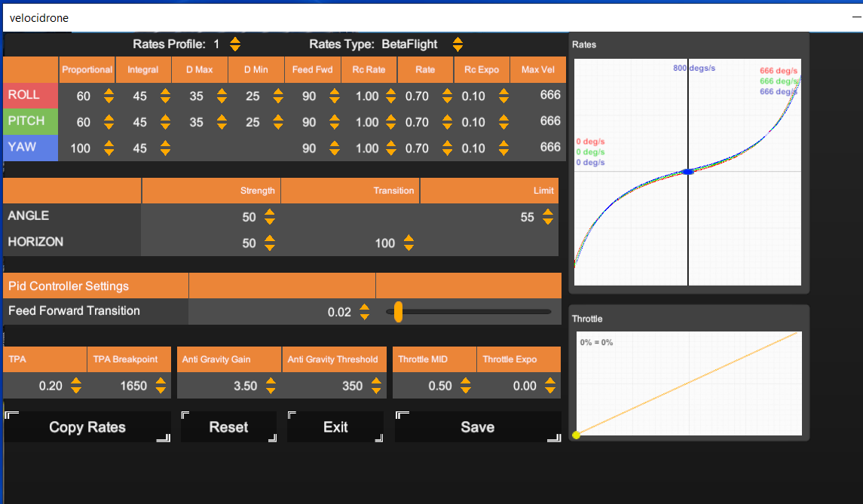
Task: Lower ROLL Rc Rate with its down arrow
Action: coord(390,100)
